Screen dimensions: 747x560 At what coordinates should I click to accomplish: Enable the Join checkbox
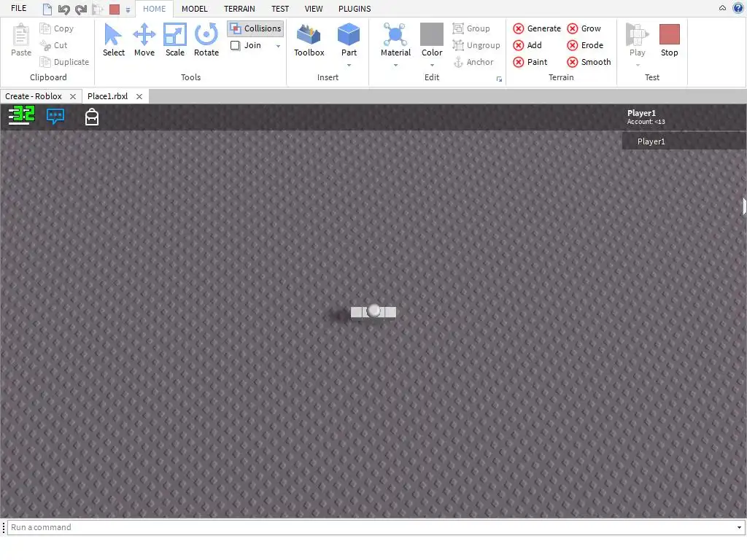click(x=236, y=45)
